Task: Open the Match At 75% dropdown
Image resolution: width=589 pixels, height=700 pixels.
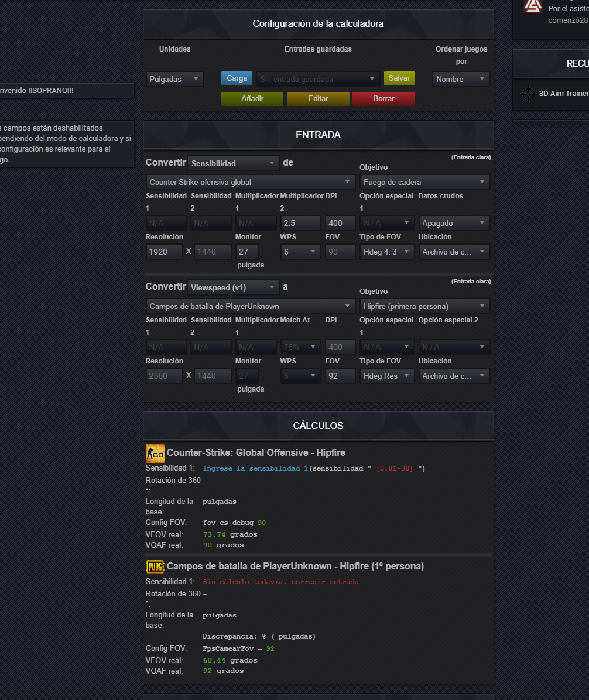Action: [300, 347]
